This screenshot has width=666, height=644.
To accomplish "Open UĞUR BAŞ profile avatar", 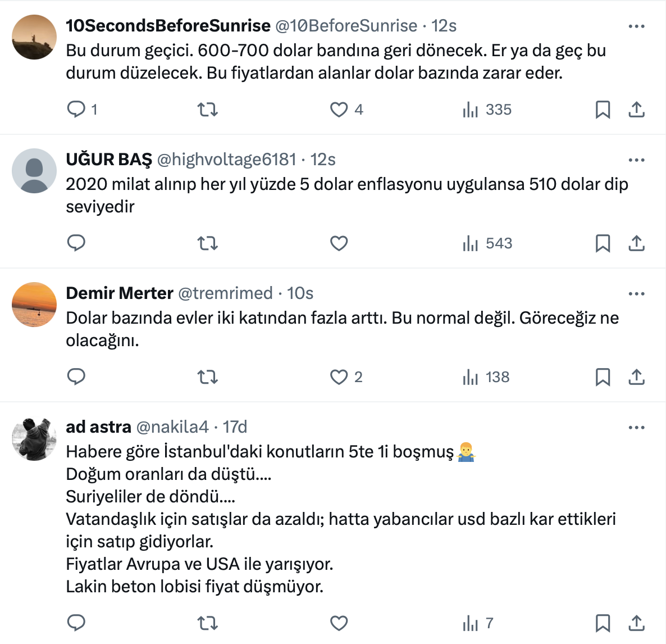I will point(34,171).
